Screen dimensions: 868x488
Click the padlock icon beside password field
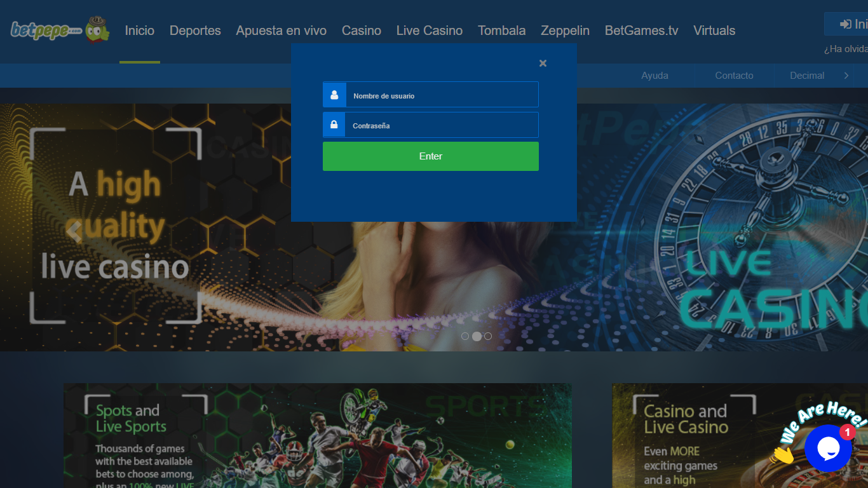(x=334, y=125)
